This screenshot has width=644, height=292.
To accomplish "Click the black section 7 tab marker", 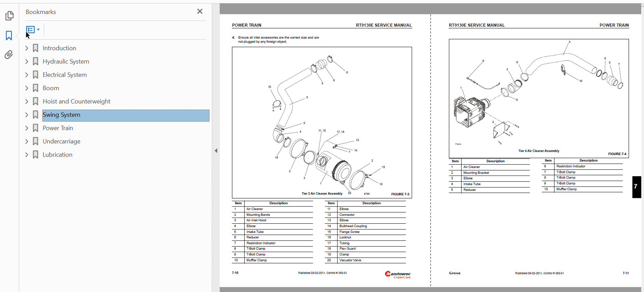I will [x=636, y=187].
